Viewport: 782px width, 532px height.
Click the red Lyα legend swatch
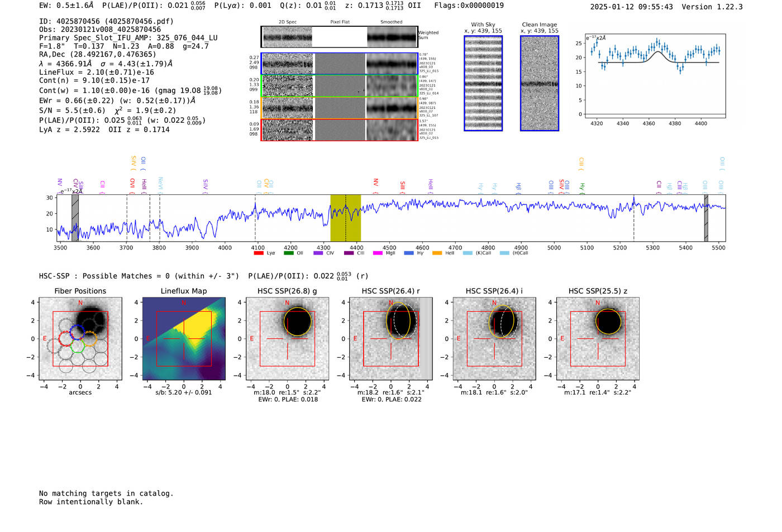click(259, 253)
